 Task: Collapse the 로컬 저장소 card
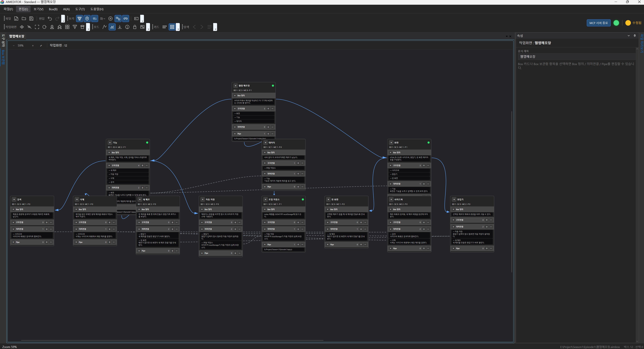pos(266,199)
